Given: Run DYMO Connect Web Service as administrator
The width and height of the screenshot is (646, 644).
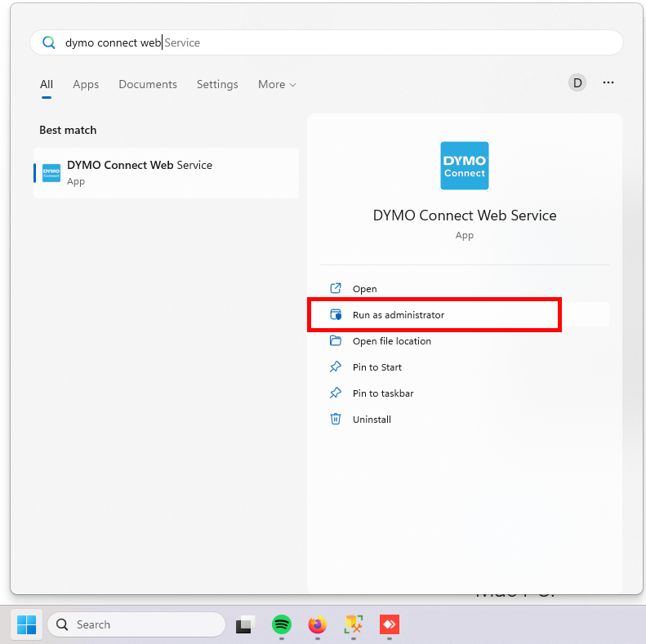Looking at the screenshot, I should [399, 315].
